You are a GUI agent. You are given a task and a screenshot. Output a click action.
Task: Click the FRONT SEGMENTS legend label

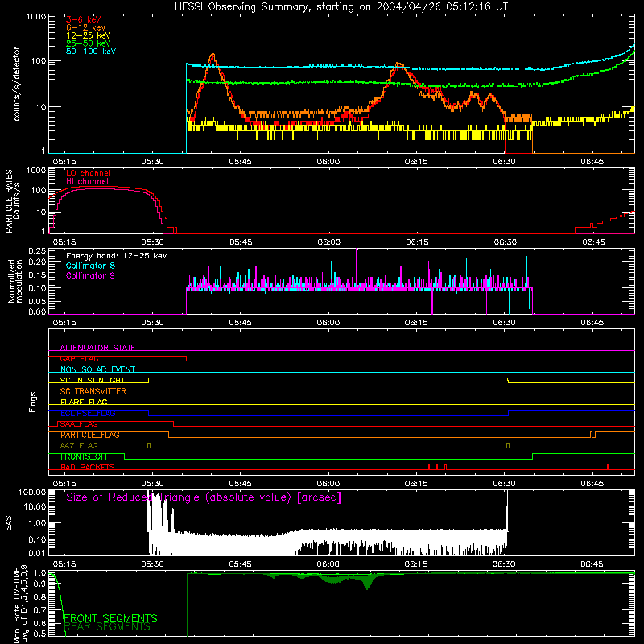110,618
